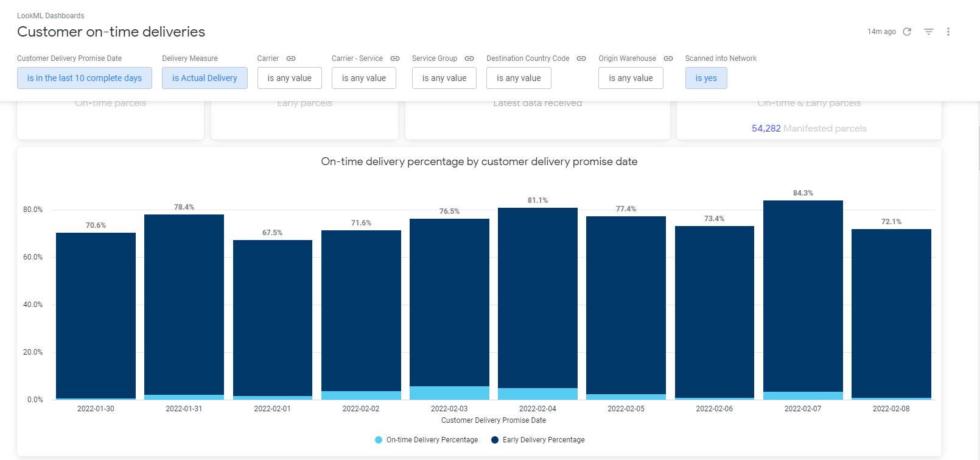Click the refresh dashboard icon

click(907, 32)
